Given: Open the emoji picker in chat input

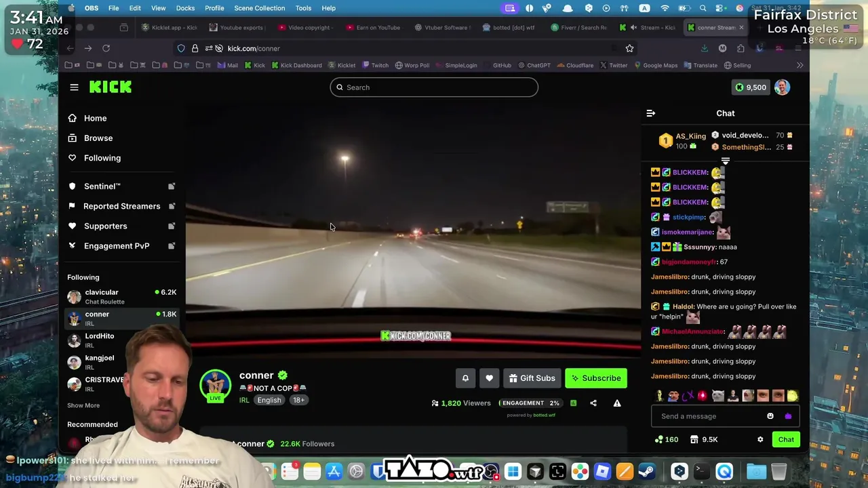Looking at the screenshot, I should coord(770,416).
